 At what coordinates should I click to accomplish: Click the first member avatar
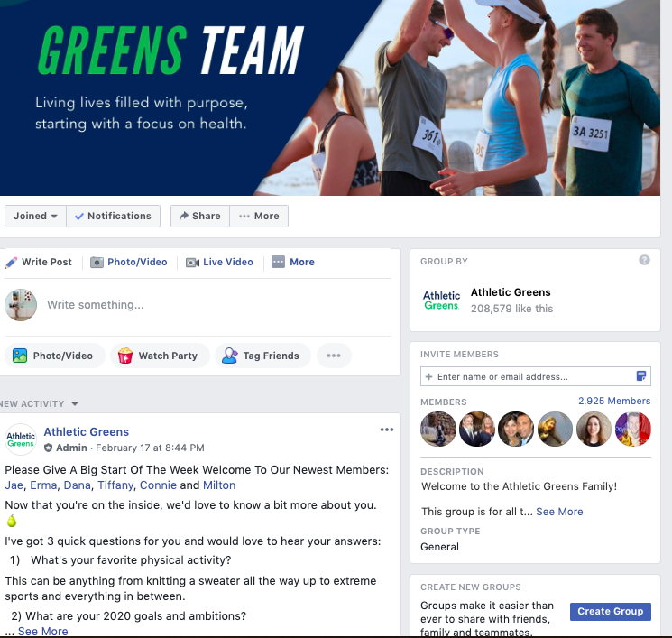tap(438, 430)
